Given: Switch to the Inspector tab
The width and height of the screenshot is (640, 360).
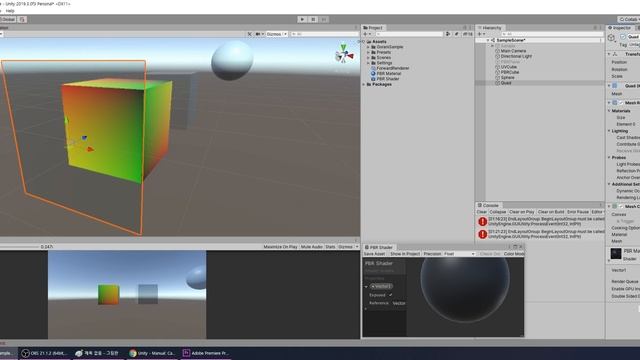Looking at the screenshot, I should 619,28.
